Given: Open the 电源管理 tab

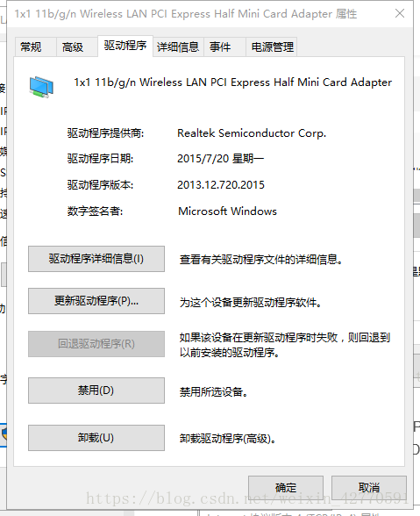Looking at the screenshot, I should [x=272, y=47].
